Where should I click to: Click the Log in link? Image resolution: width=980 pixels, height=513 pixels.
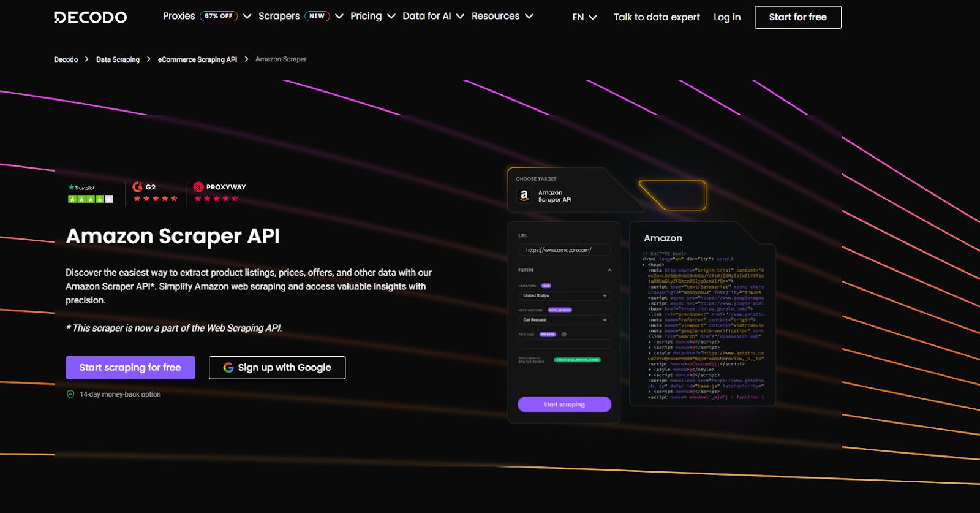(x=727, y=17)
